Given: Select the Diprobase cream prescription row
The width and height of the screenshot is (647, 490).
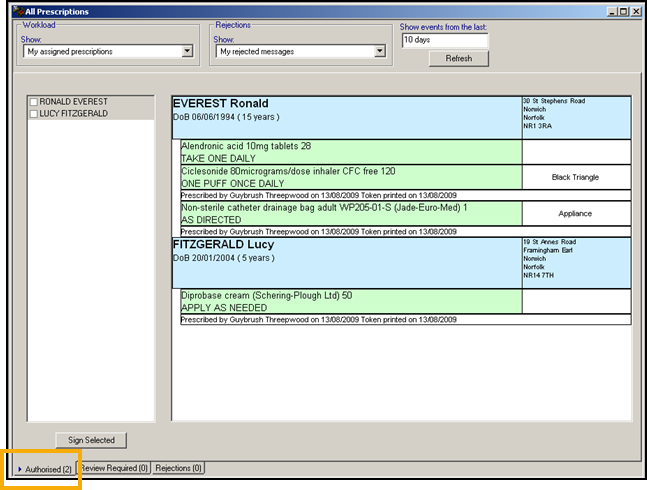Looking at the screenshot, I should point(350,301).
